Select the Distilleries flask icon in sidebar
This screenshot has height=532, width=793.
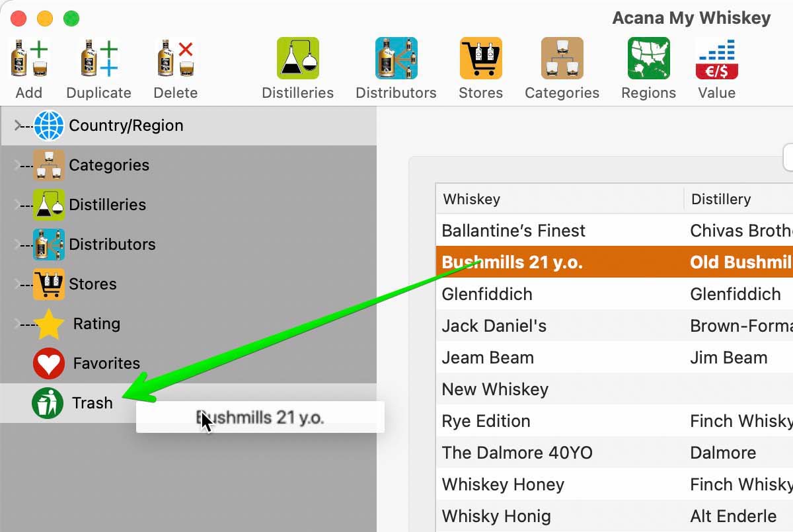point(49,205)
